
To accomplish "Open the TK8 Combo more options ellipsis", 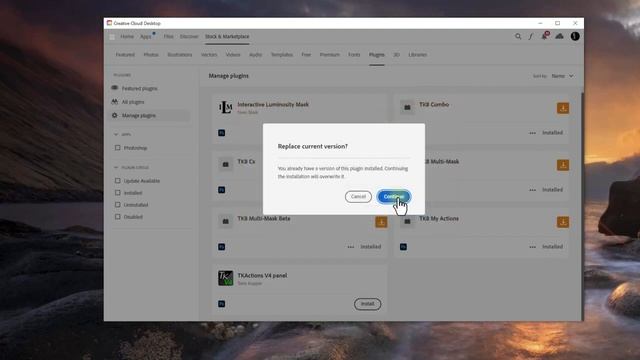I will 532,133.
